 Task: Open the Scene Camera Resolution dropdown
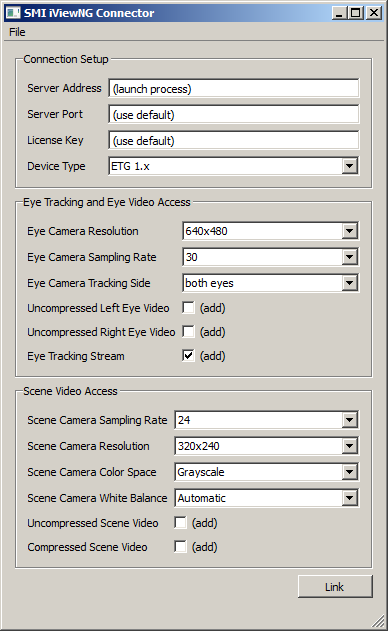[266, 446]
